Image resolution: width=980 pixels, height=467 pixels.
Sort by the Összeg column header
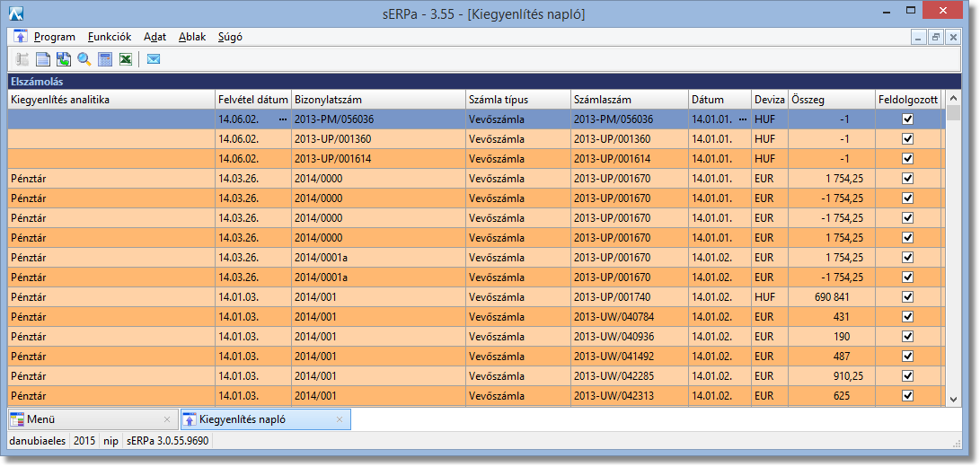click(831, 100)
